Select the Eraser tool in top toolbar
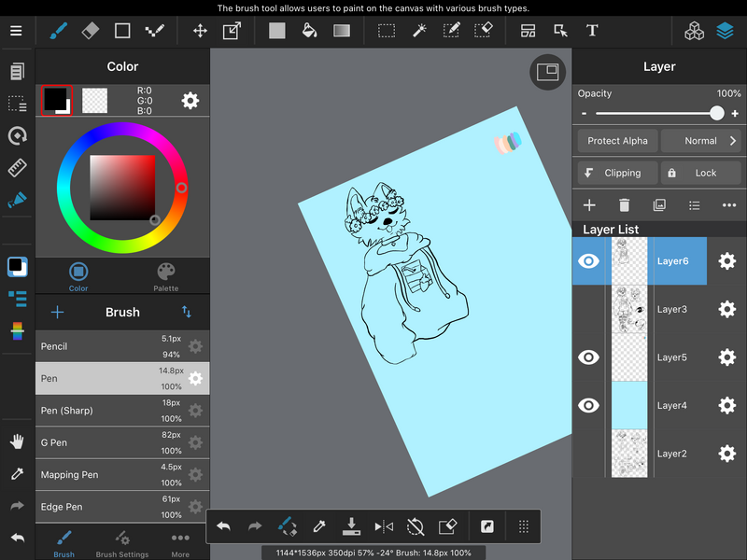The height and width of the screenshot is (560, 747). (90, 31)
